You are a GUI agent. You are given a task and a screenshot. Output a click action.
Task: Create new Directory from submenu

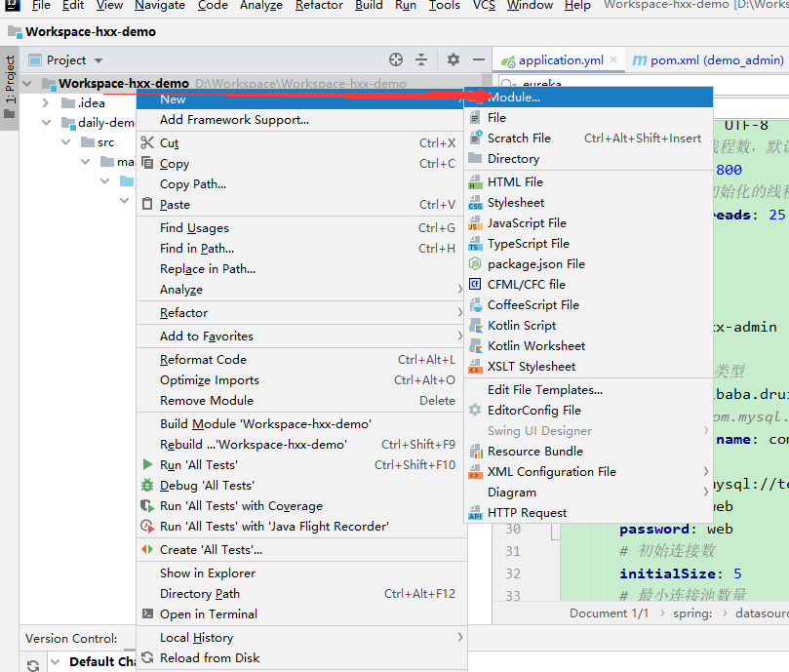click(x=589, y=159)
